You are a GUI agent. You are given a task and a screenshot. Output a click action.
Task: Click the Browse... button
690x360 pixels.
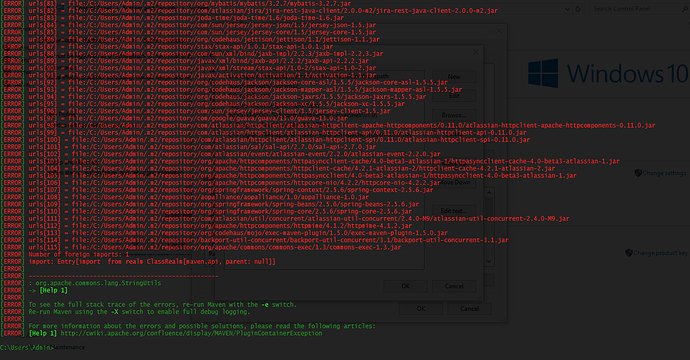tap(454, 115)
